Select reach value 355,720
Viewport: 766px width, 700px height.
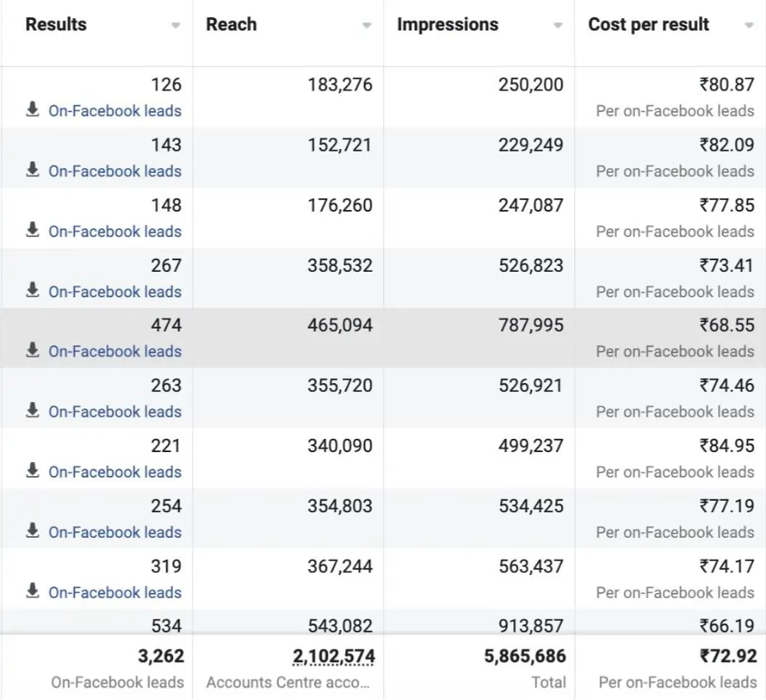coord(340,385)
